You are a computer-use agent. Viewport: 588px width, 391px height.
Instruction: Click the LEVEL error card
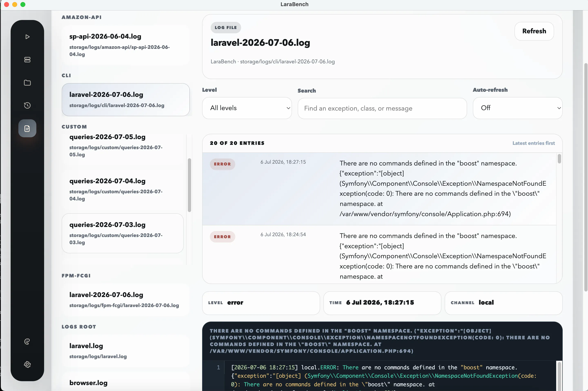[x=261, y=303]
